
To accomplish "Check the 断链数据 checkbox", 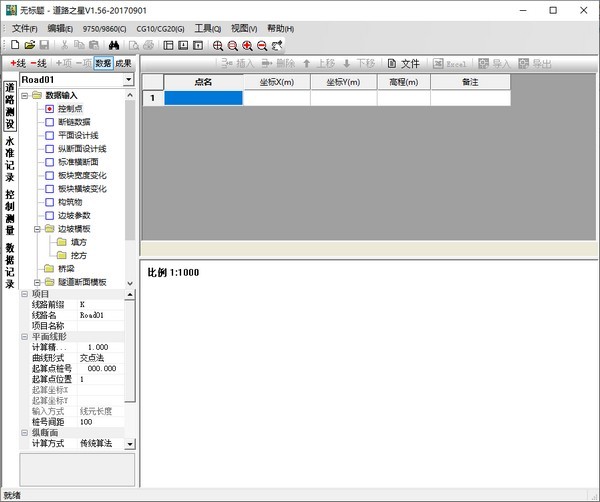I will point(49,122).
